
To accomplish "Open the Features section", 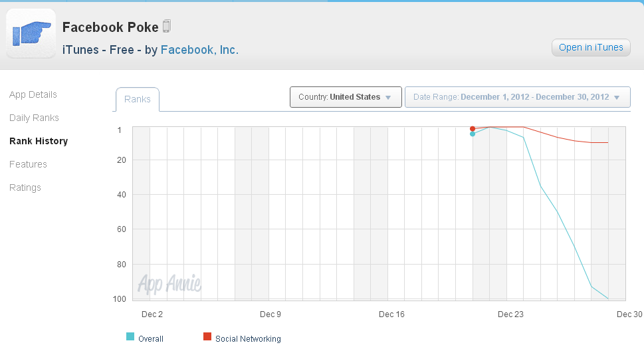I will click(28, 164).
